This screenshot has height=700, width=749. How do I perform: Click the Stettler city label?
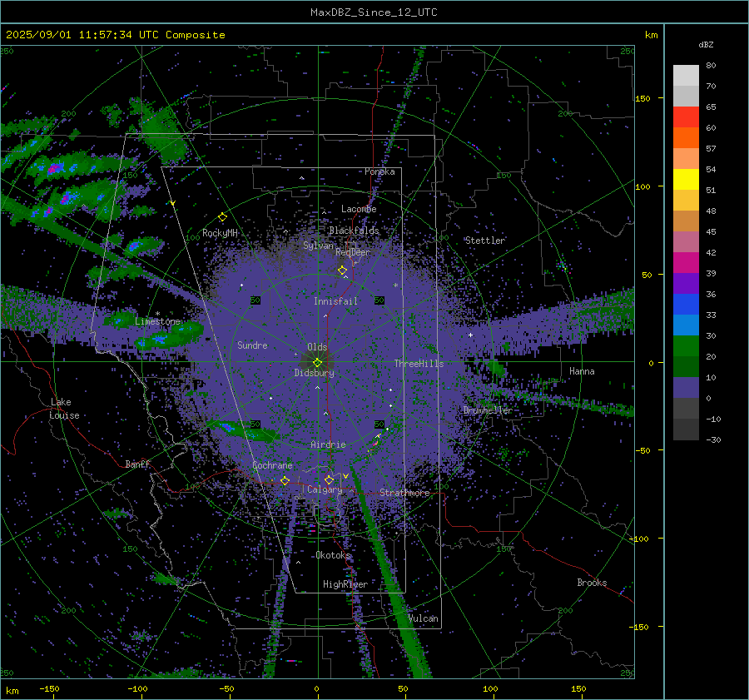(x=485, y=241)
